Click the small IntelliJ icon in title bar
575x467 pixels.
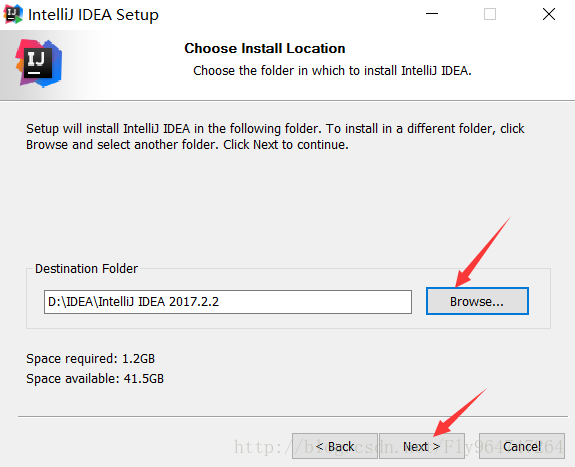tap(13, 15)
